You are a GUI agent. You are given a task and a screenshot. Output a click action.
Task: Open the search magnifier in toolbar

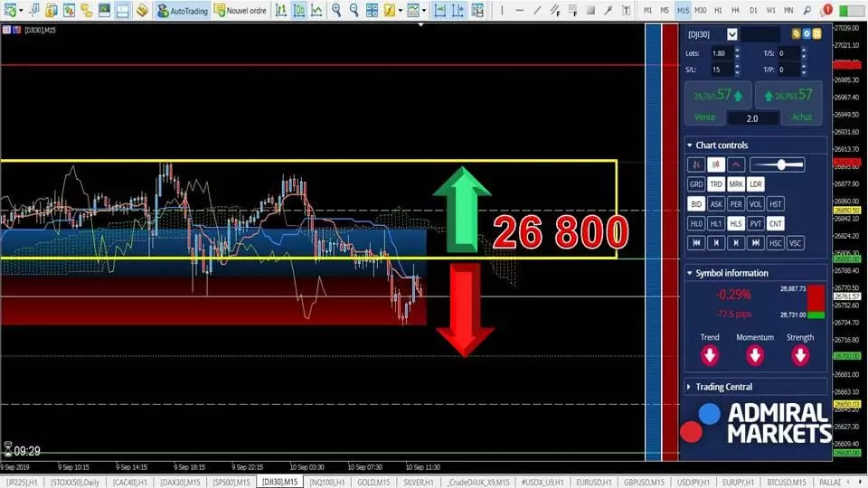point(807,10)
